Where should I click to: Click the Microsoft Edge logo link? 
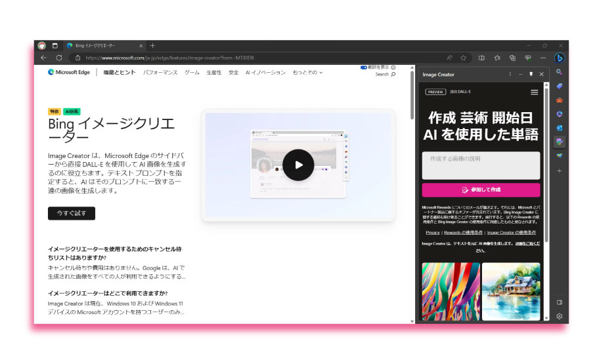coord(69,72)
